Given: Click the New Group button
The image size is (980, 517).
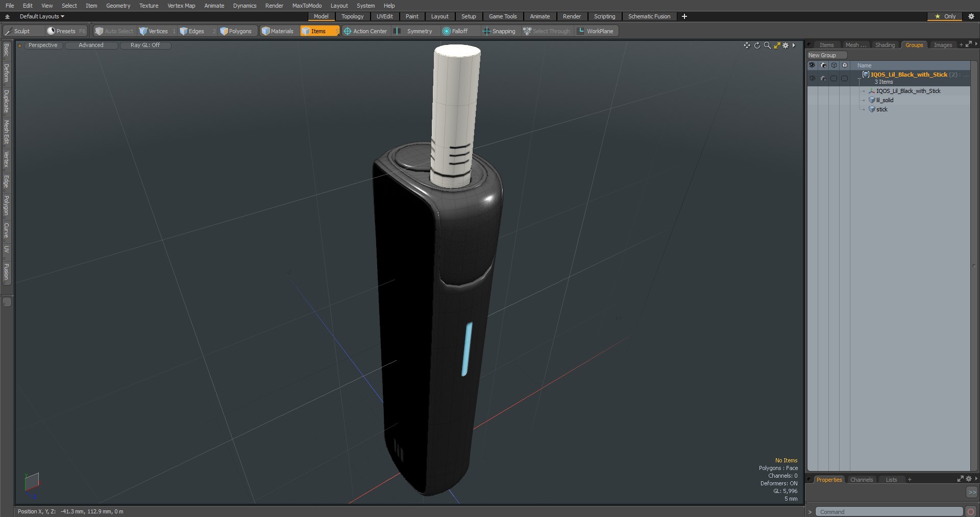Looking at the screenshot, I should (826, 55).
